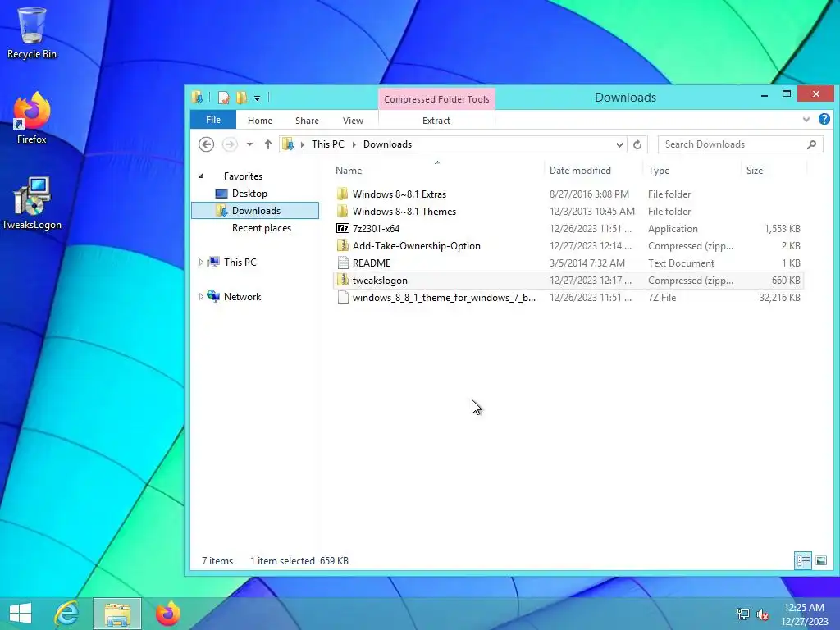Open the Recycle Bin desktop icon
Viewport: 840px width, 630px height.
tap(32, 33)
